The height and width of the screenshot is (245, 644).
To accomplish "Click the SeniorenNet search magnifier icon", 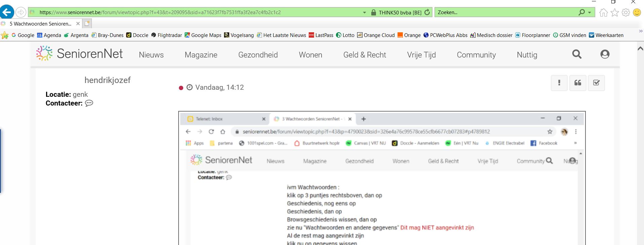I will [x=577, y=54].
